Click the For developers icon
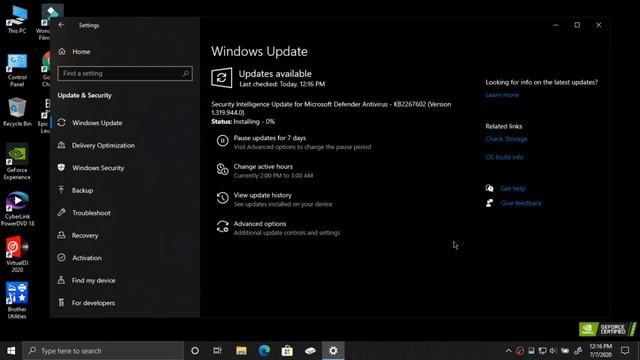Viewport: 640px width, 360px height. tap(61, 302)
